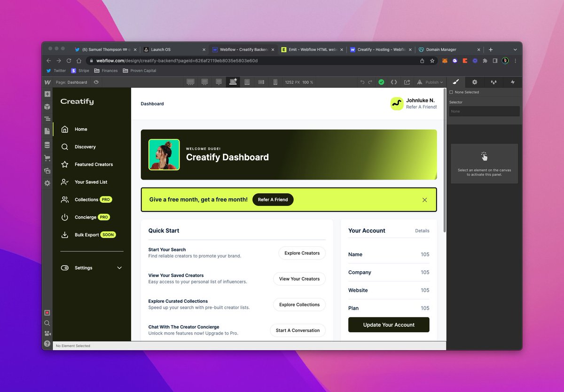Open the Finances bookmarks folder
The width and height of the screenshot is (564, 392).
[x=106, y=71]
